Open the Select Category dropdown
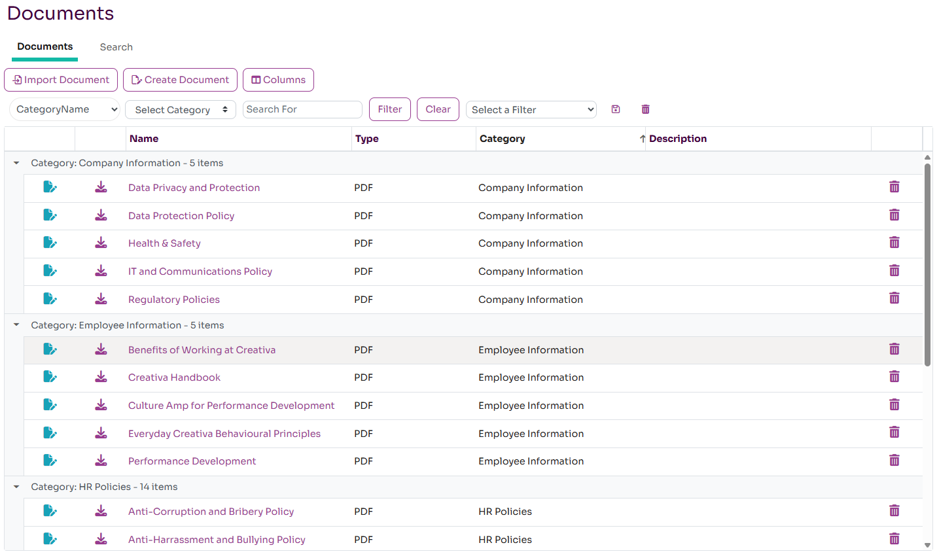The width and height of the screenshot is (939, 560). 181,110
